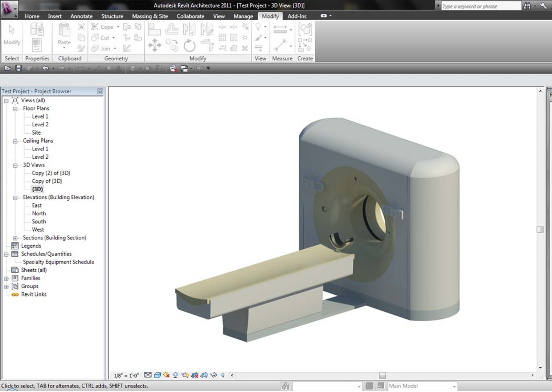Click the Undo arrow icon
The width and height of the screenshot is (552, 392).
click(45, 68)
